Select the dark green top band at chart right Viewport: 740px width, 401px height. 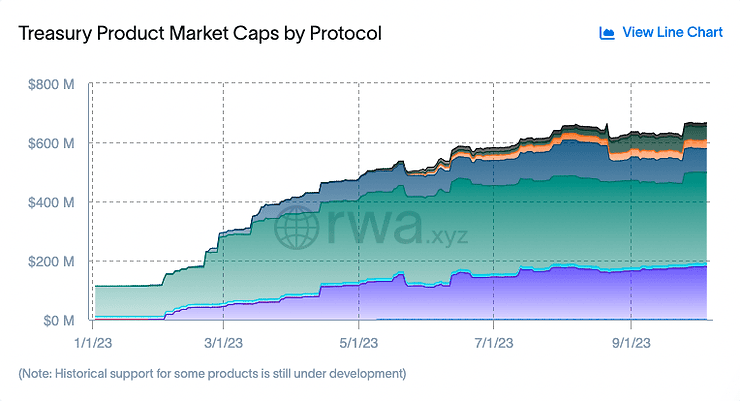pos(695,131)
